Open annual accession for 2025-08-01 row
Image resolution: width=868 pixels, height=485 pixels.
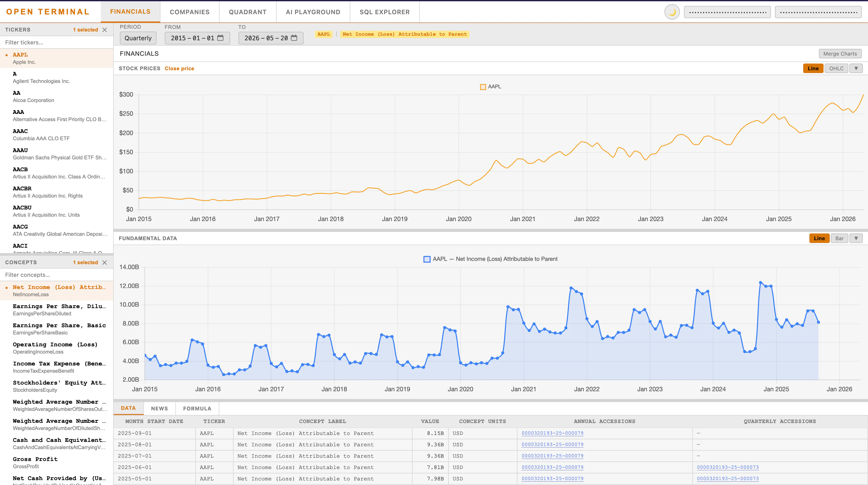pos(553,445)
